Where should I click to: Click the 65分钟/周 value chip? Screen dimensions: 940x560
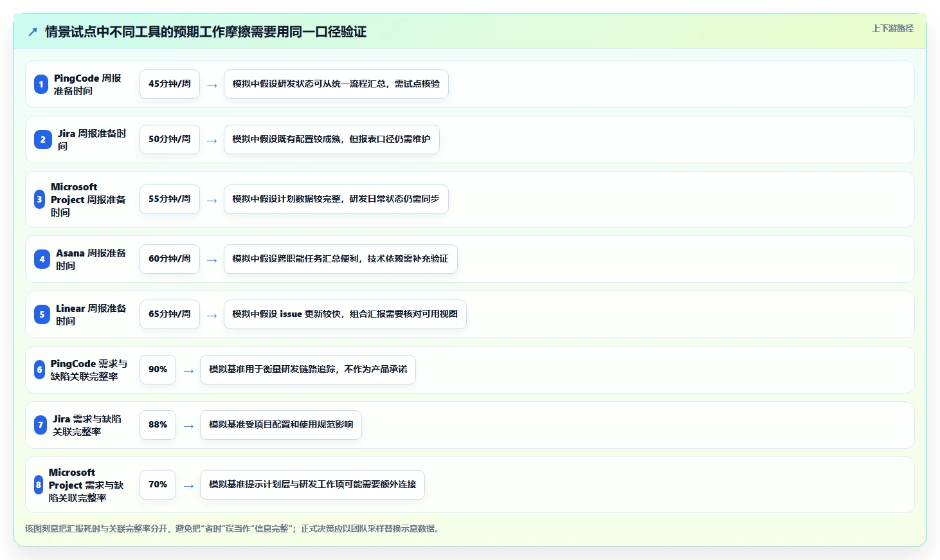170,314
